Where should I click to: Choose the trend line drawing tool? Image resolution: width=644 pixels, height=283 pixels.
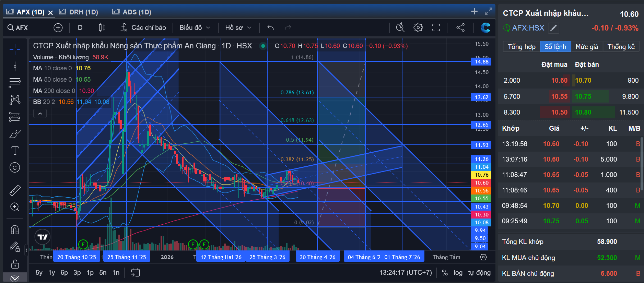click(15, 66)
